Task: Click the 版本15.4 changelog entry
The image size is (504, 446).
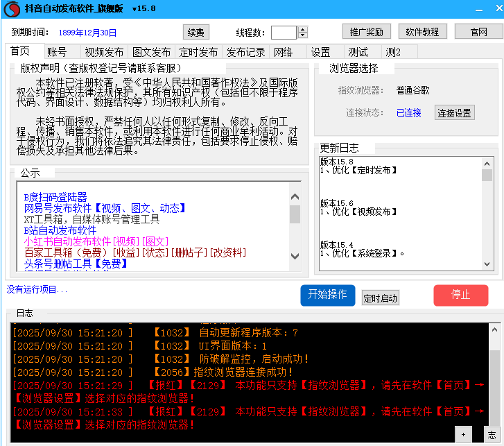Action: pyautogui.click(x=336, y=245)
